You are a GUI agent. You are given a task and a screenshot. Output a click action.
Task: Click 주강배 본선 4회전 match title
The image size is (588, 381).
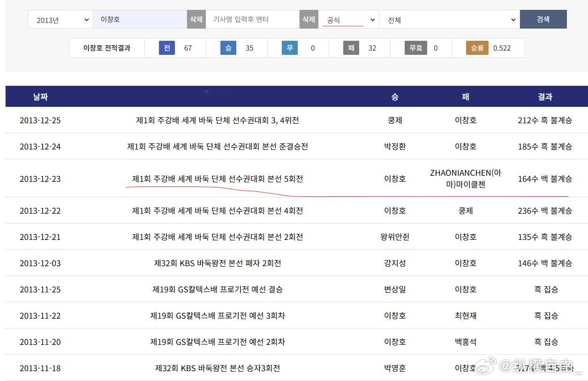point(218,211)
